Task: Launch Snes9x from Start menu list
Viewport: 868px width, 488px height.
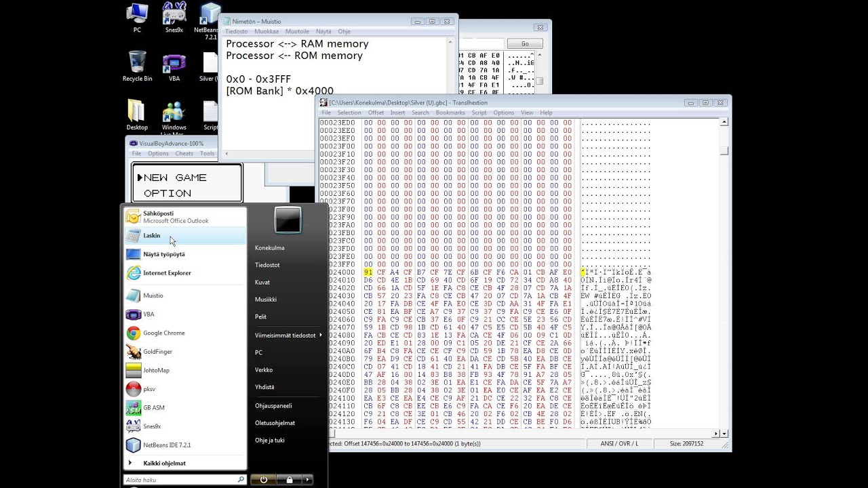Action: [x=184, y=426]
